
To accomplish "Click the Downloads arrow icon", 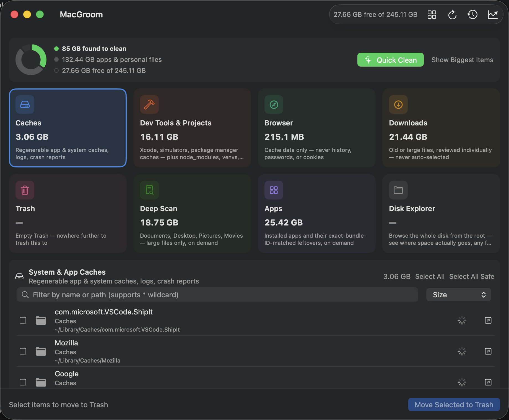I will 398,104.
